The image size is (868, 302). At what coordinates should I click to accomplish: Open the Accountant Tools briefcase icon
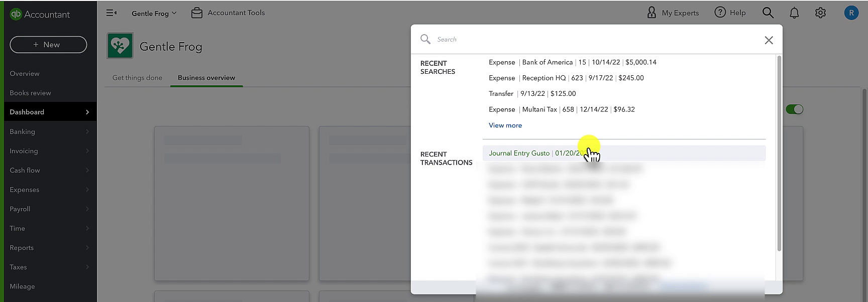coord(197,13)
